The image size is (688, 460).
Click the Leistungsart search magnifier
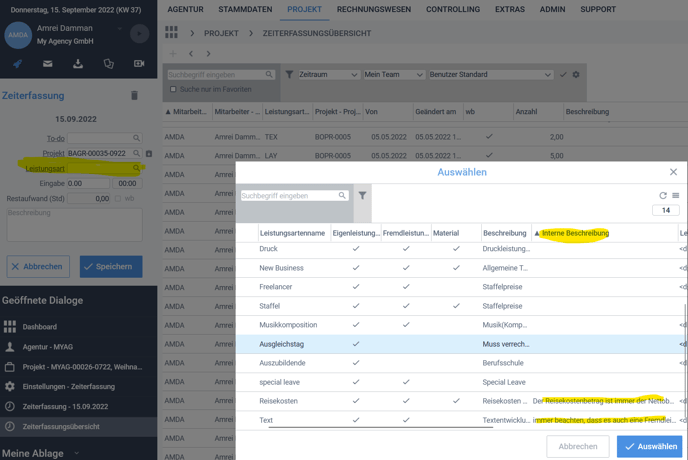(137, 169)
